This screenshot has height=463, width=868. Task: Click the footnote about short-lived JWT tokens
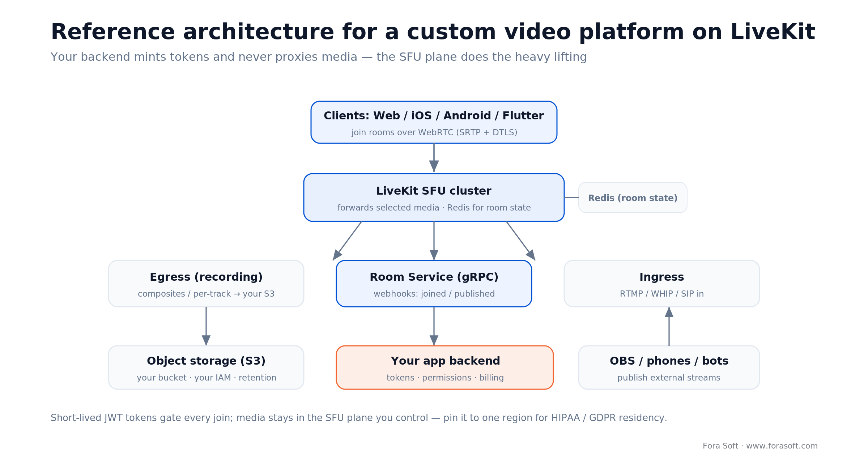(359, 418)
